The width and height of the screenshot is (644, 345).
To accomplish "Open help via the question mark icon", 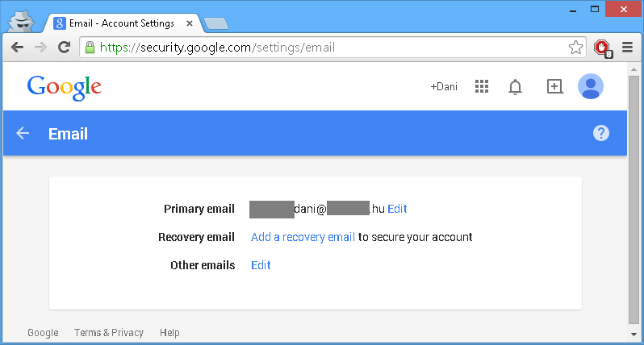I will (601, 133).
